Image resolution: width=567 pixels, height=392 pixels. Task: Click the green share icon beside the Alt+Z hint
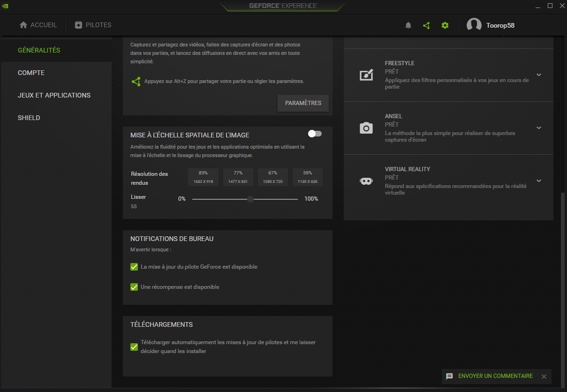[136, 82]
